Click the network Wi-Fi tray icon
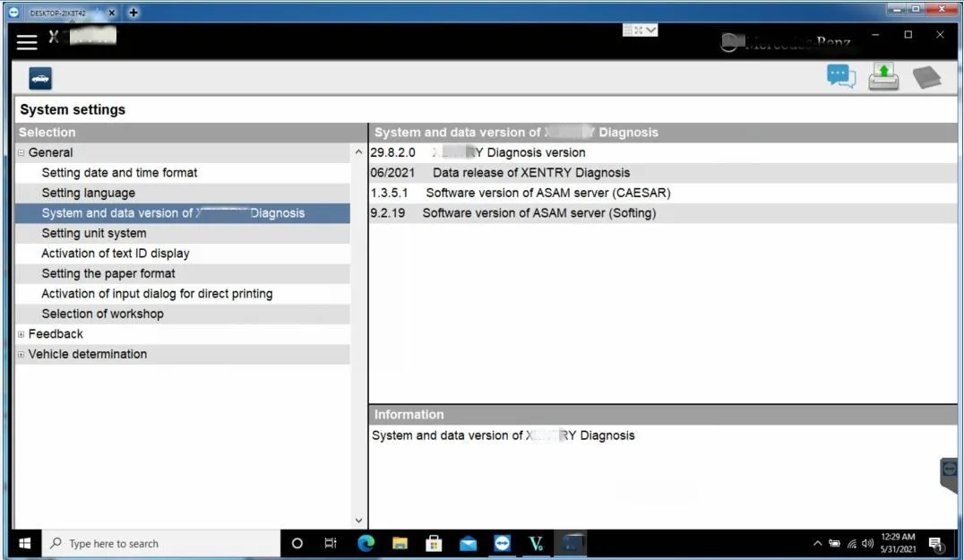 (851, 543)
